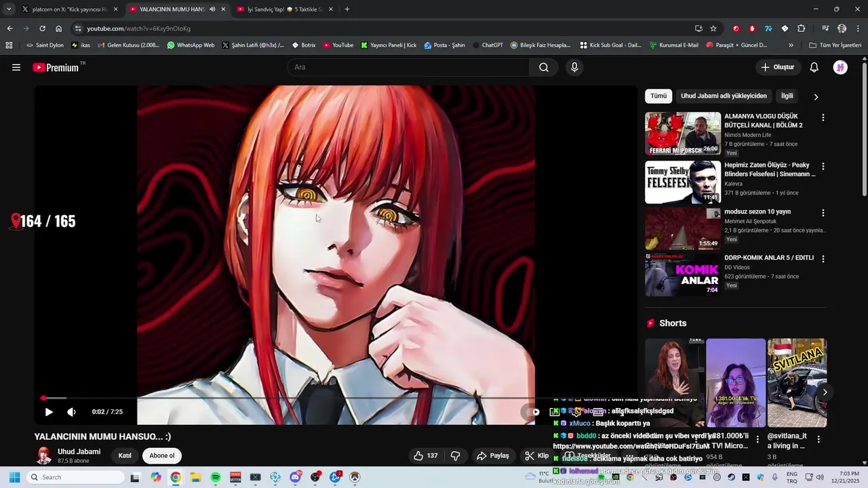Viewport: 868px width, 488px height.
Task: Mute the Yalancının Mumu tab audio
Action: coord(212,9)
